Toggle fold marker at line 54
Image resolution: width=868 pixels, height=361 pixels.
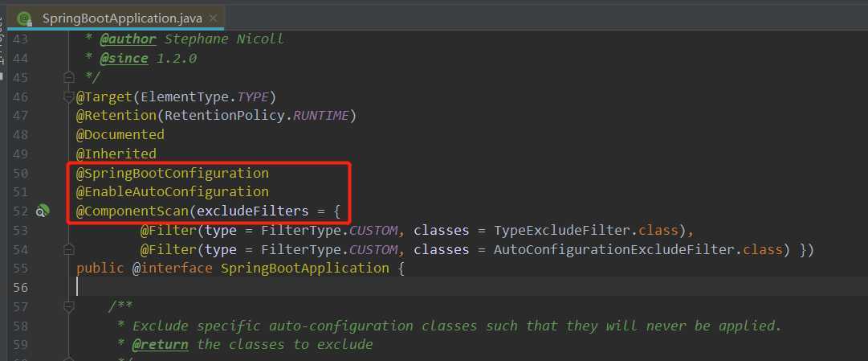(68, 249)
